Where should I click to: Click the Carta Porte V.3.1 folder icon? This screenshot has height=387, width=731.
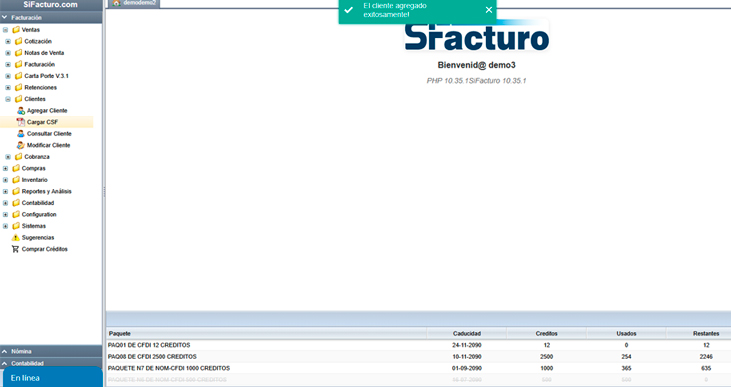(19, 76)
